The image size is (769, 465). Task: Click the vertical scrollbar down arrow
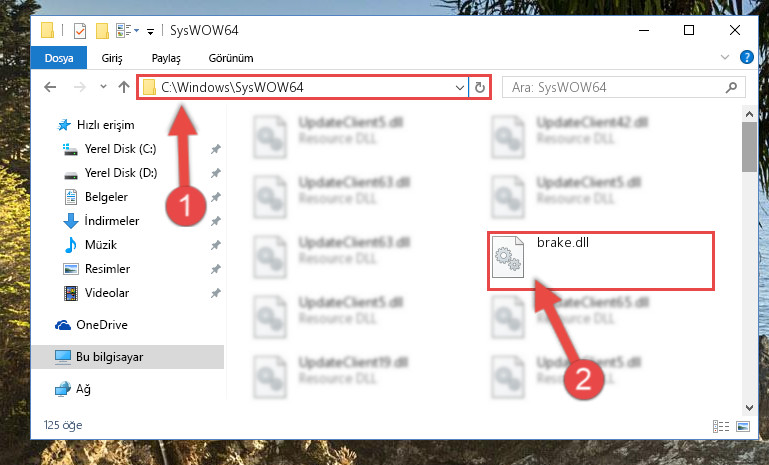click(749, 408)
